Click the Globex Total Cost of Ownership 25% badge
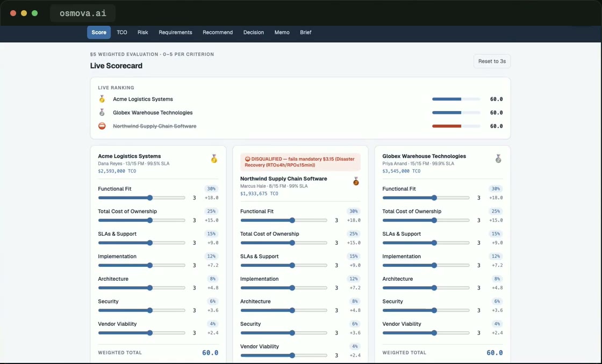 click(496, 212)
